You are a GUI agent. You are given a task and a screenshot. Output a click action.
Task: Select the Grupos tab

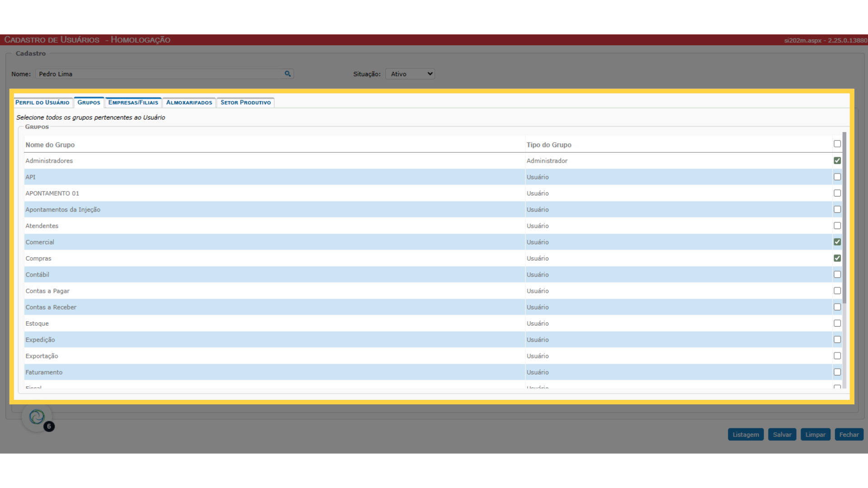click(x=89, y=103)
